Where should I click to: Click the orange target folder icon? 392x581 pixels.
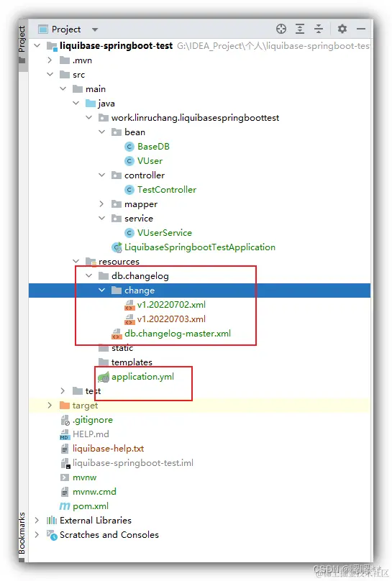(x=65, y=405)
